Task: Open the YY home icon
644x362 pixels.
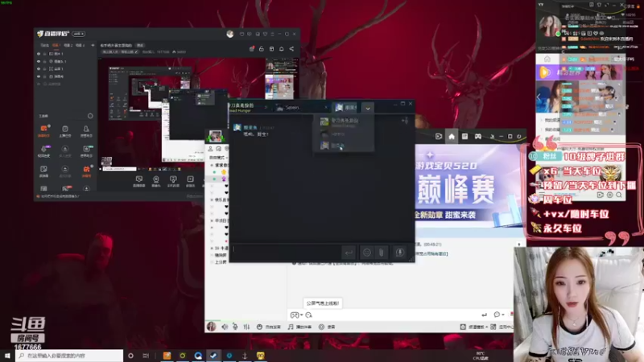Action: (x=452, y=136)
